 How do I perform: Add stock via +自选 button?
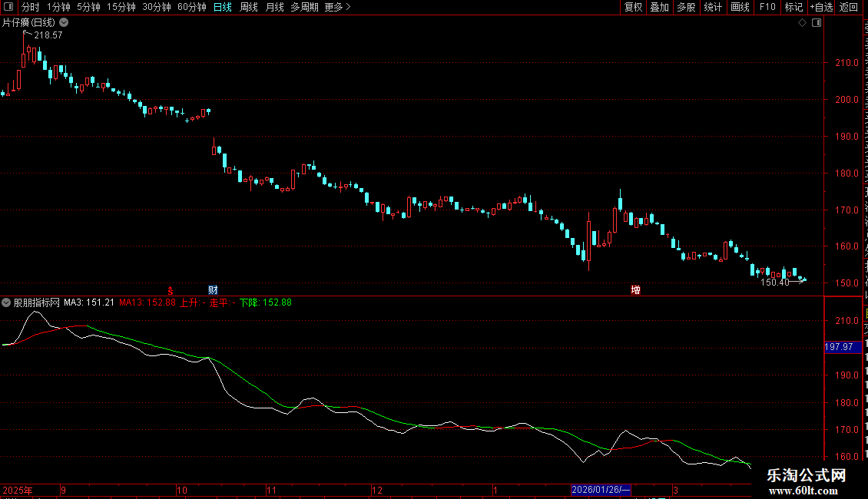[x=821, y=7]
